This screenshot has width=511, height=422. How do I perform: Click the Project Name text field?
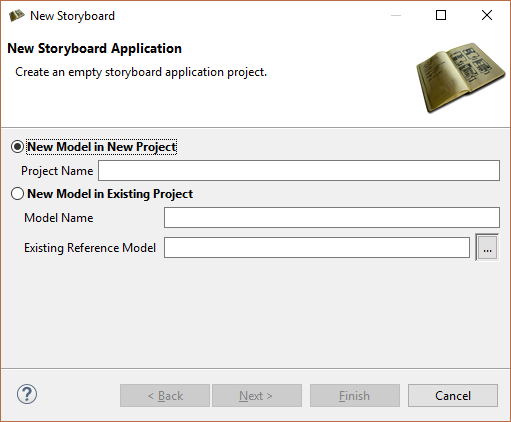coord(299,170)
